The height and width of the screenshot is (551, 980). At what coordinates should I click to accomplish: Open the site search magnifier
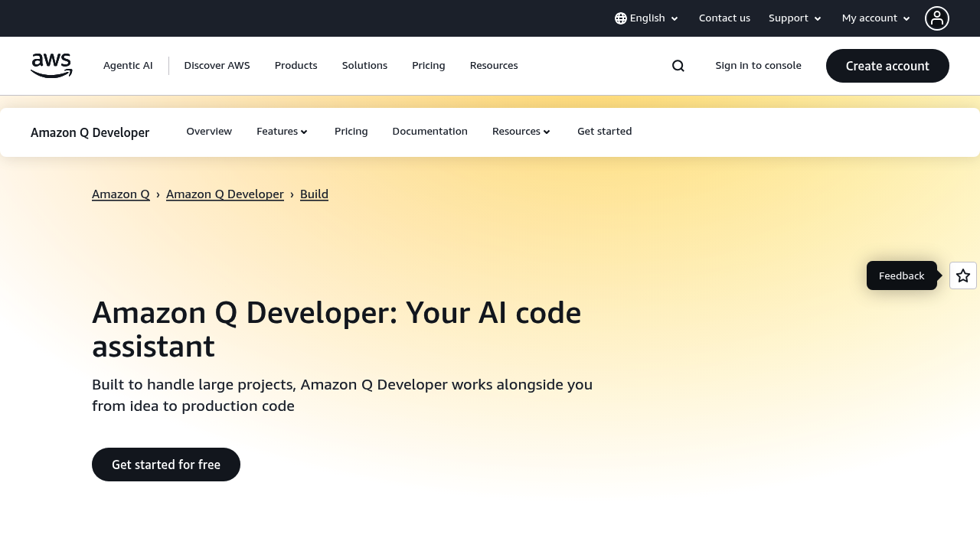pyautogui.click(x=678, y=66)
